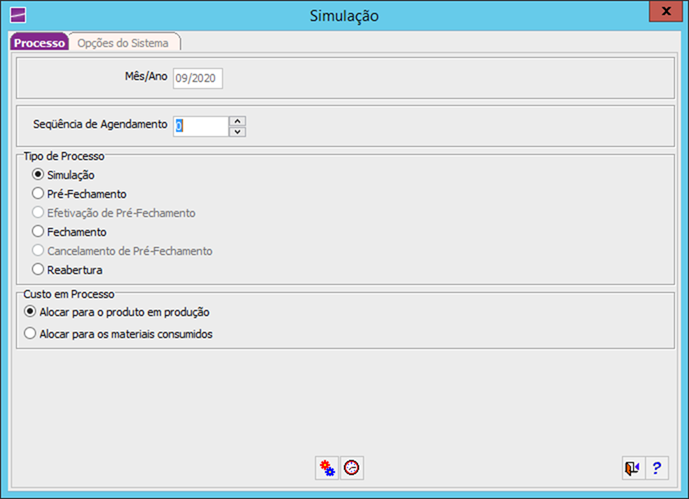Choose the Pré-Fechamento process type
Image resolution: width=689 pixels, height=499 pixels.
click(x=39, y=194)
